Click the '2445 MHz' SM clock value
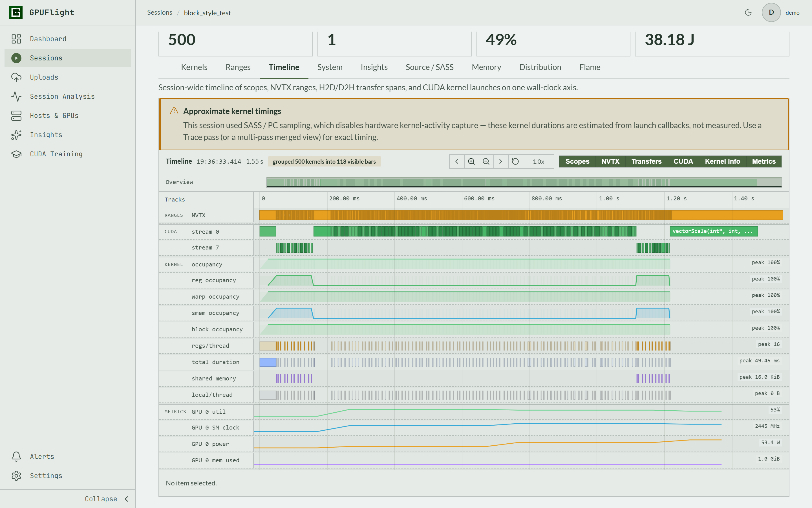 [767, 426]
